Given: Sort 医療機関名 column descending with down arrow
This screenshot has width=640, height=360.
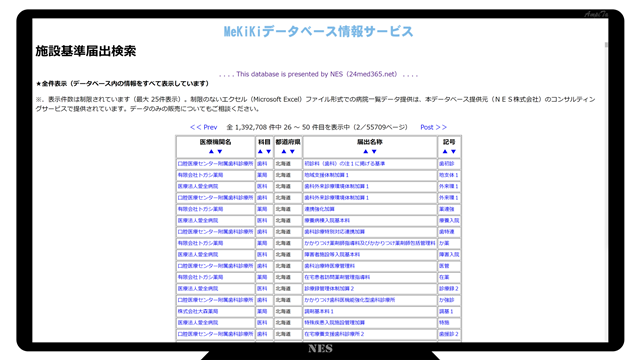Looking at the screenshot, I should pyautogui.click(x=220, y=151).
